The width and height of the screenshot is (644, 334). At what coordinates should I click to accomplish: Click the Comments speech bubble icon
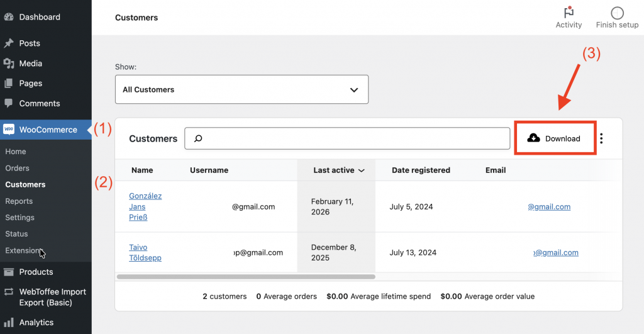point(9,103)
